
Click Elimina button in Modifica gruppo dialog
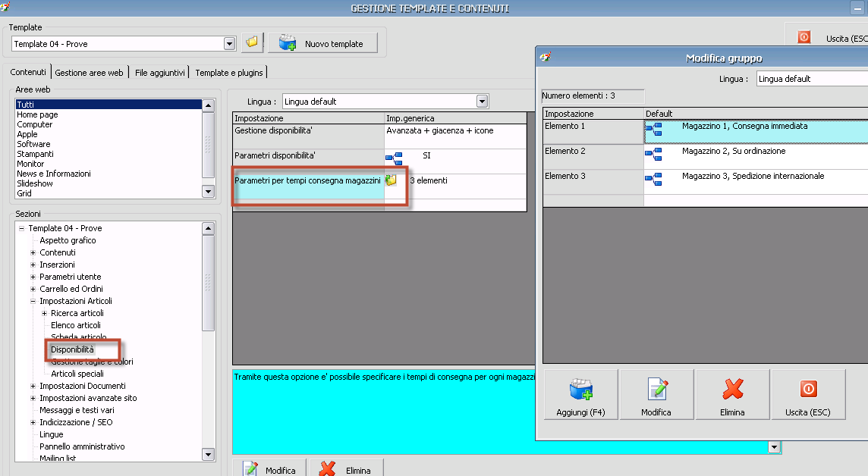[x=732, y=395]
